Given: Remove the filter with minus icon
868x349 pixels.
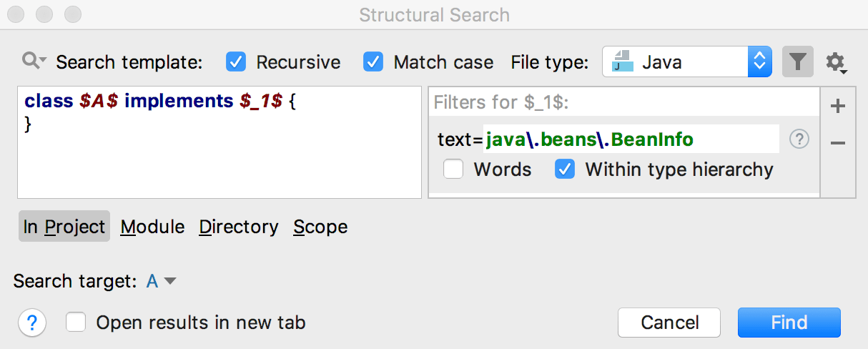Looking at the screenshot, I should [x=838, y=143].
